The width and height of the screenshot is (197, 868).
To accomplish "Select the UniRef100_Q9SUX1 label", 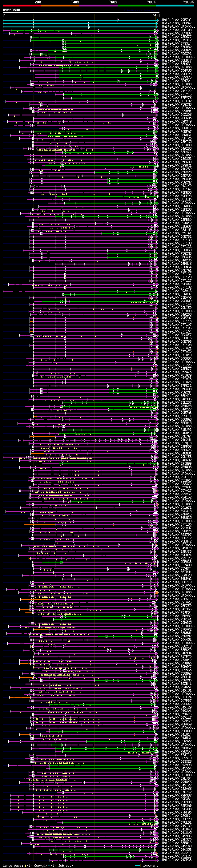I will click(177, 165).
